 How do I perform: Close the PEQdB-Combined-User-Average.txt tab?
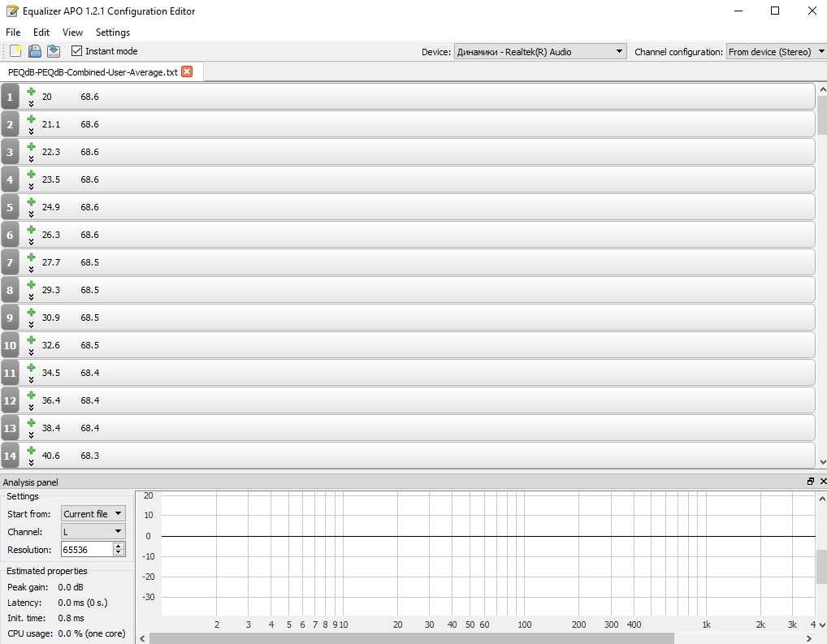[x=187, y=71]
